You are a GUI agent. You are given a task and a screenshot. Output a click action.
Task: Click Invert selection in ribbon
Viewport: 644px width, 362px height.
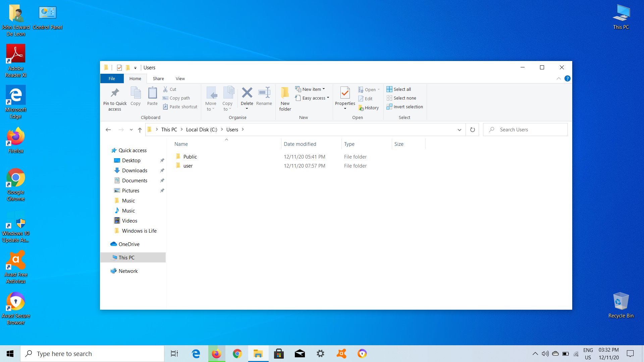pyautogui.click(x=405, y=107)
